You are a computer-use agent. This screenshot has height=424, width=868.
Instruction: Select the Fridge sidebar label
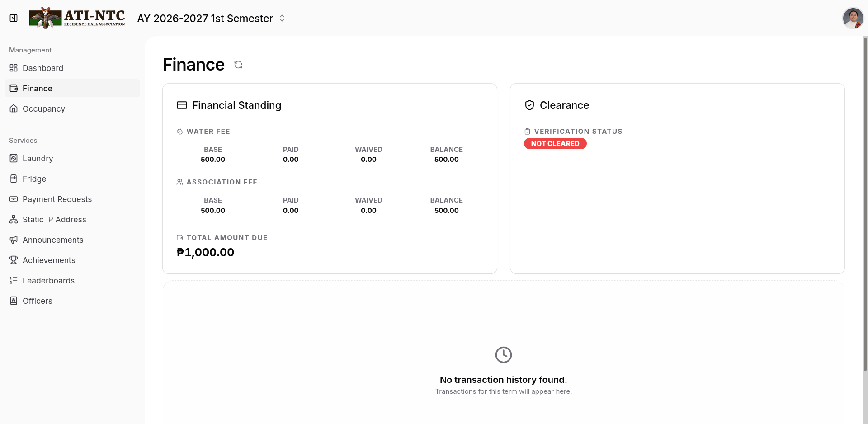pyautogui.click(x=34, y=179)
